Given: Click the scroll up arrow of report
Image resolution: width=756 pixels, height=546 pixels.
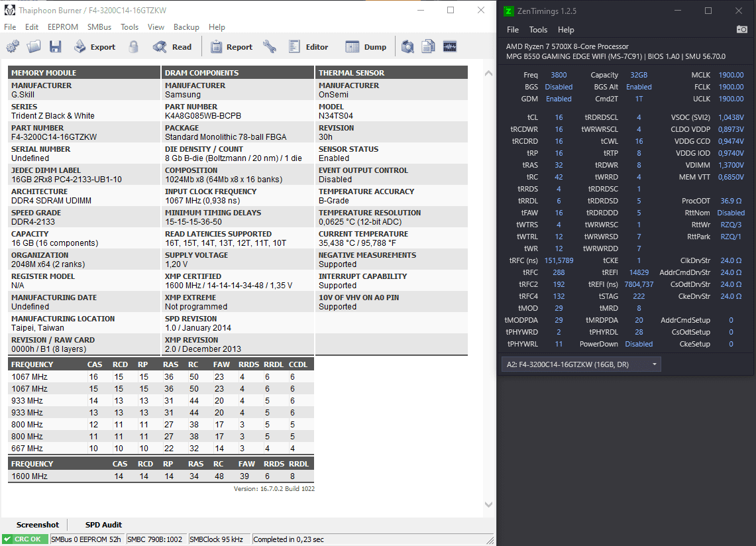Looking at the screenshot, I should pos(488,74).
